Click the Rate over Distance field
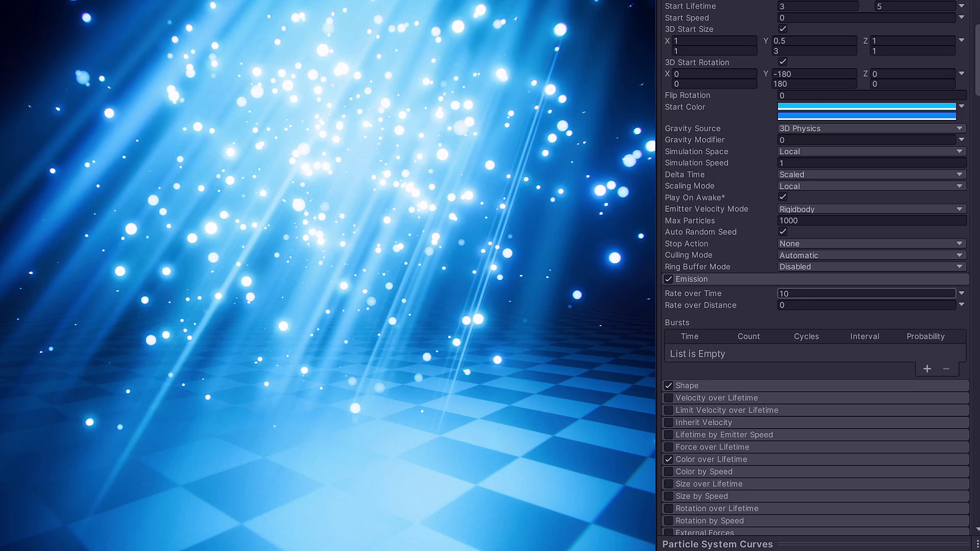Image resolution: width=980 pixels, height=551 pixels. 867,305
